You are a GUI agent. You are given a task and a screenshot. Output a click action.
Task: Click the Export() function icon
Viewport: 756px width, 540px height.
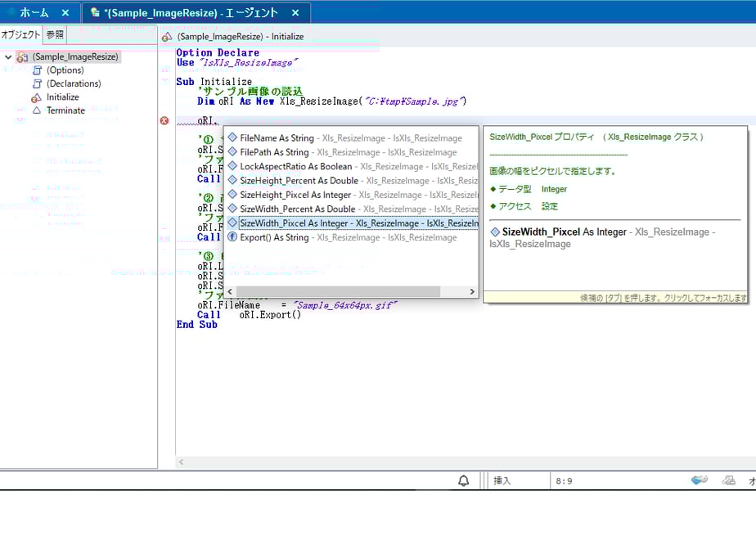click(232, 236)
